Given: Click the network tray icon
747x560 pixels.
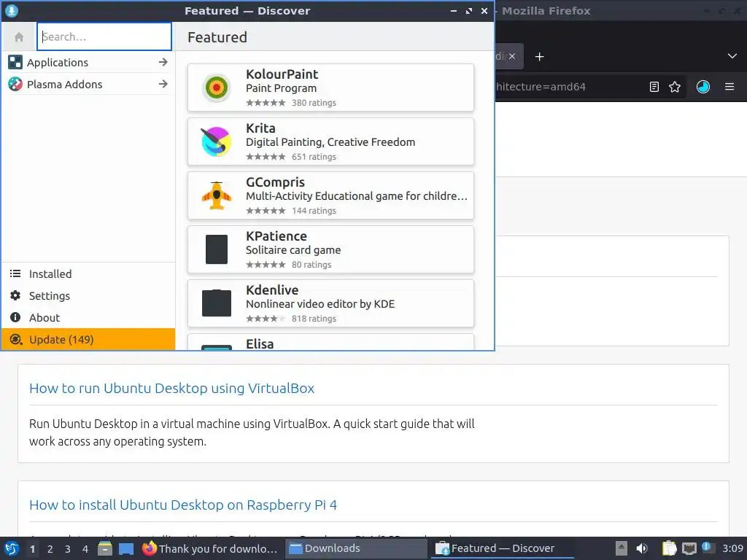Looking at the screenshot, I should 689,548.
